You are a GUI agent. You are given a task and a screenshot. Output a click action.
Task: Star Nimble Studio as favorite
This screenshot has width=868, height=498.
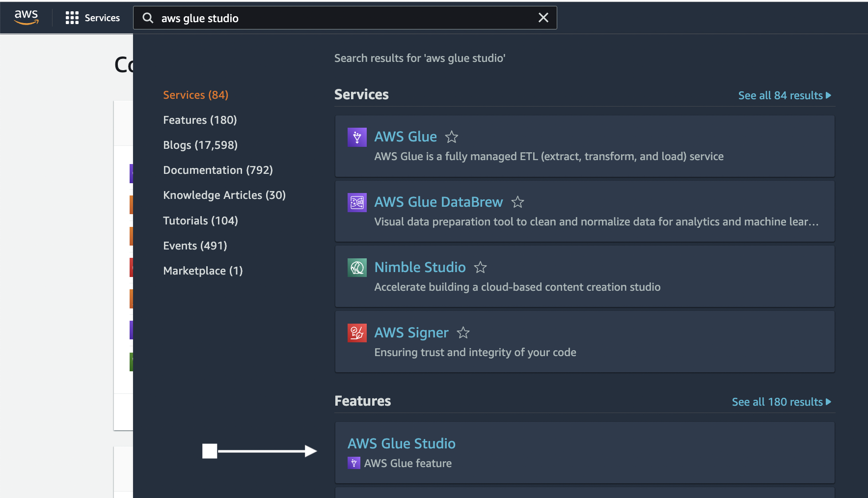(480, 267)
